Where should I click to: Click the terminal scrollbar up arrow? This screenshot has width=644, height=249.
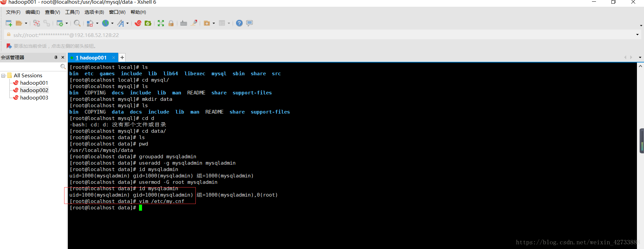pos(640,66)
